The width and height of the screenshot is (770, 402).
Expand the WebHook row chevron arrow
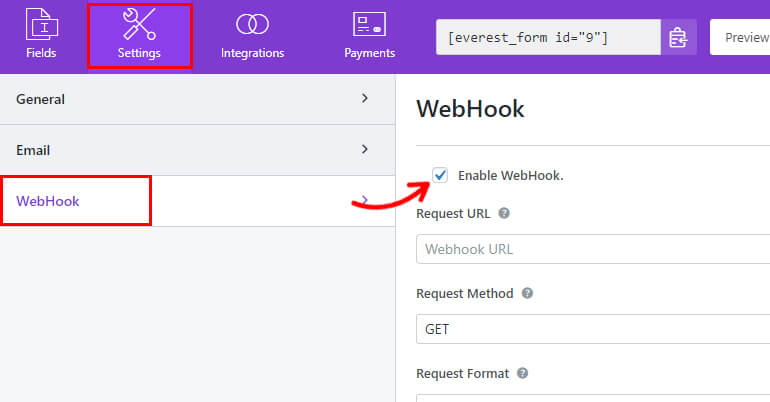pos(365,201)
